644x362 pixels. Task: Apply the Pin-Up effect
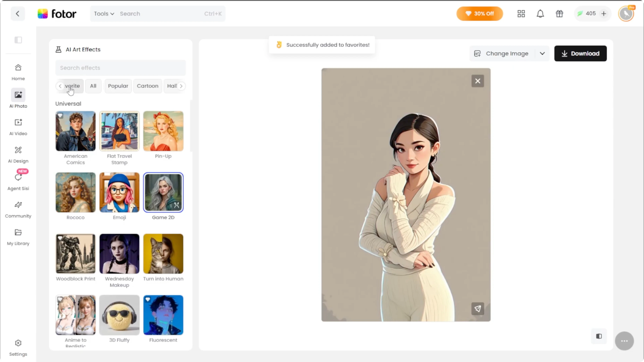[163, 131]
